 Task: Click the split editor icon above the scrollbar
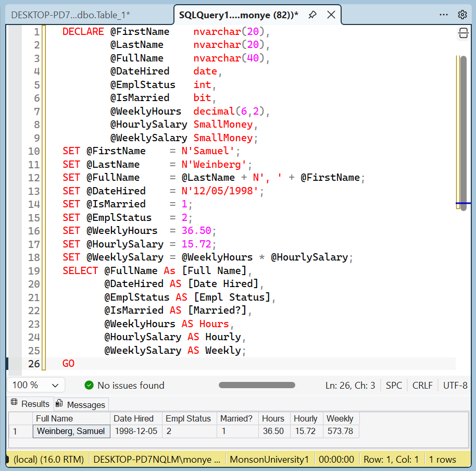click(x=463, y=33)
